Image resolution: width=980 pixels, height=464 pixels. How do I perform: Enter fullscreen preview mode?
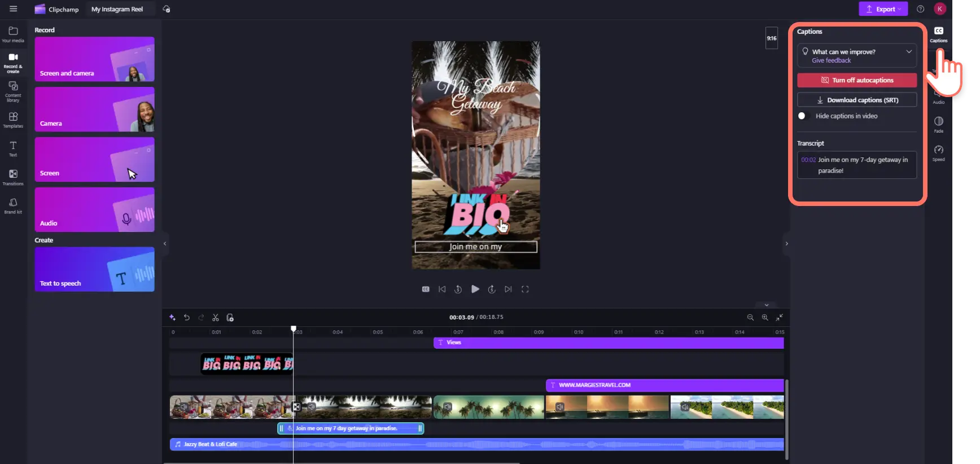click(525, 289)
